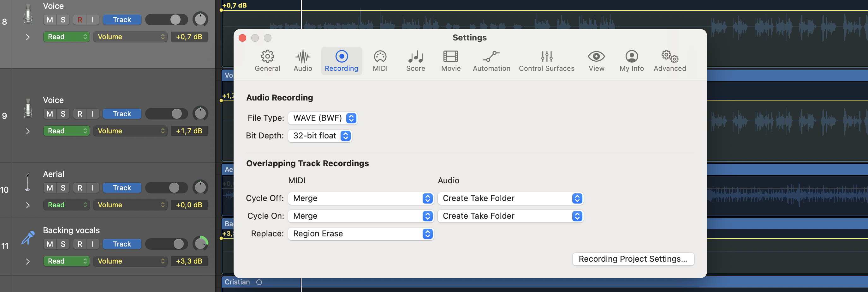Record-enable the Aerial track
Image resolution: width=868 pixels, height=292 pixels.
click(80, 187)
